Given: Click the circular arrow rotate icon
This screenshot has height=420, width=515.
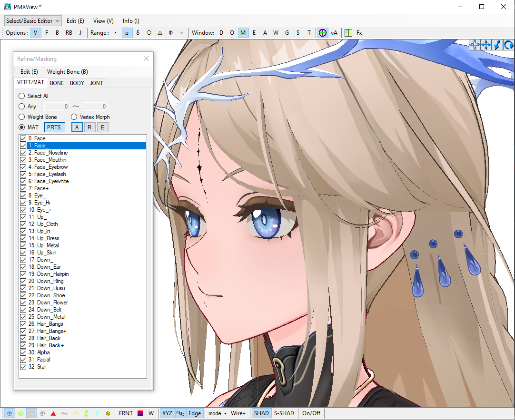Looking at the screenshot, I should pyautogui.click(x=508, y=45).
